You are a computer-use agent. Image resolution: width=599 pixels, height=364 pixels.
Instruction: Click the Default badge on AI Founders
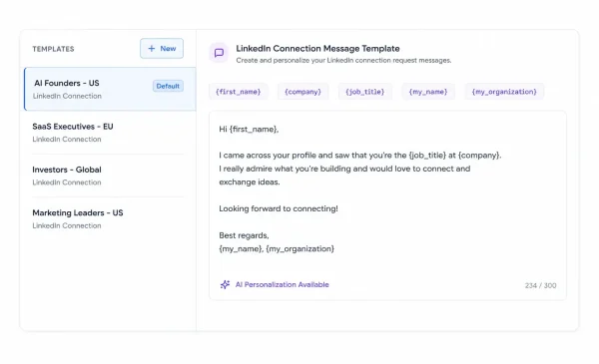(168, 86)
